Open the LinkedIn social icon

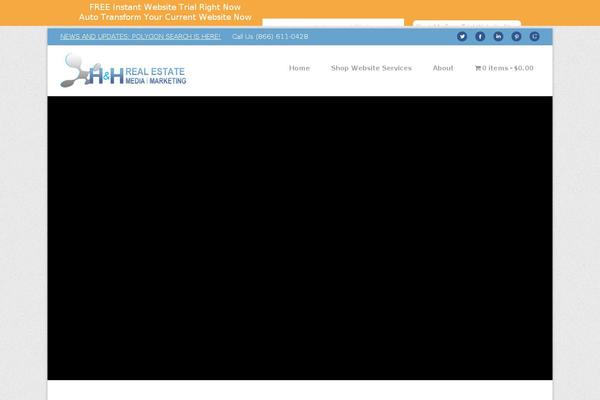[498, 36]
